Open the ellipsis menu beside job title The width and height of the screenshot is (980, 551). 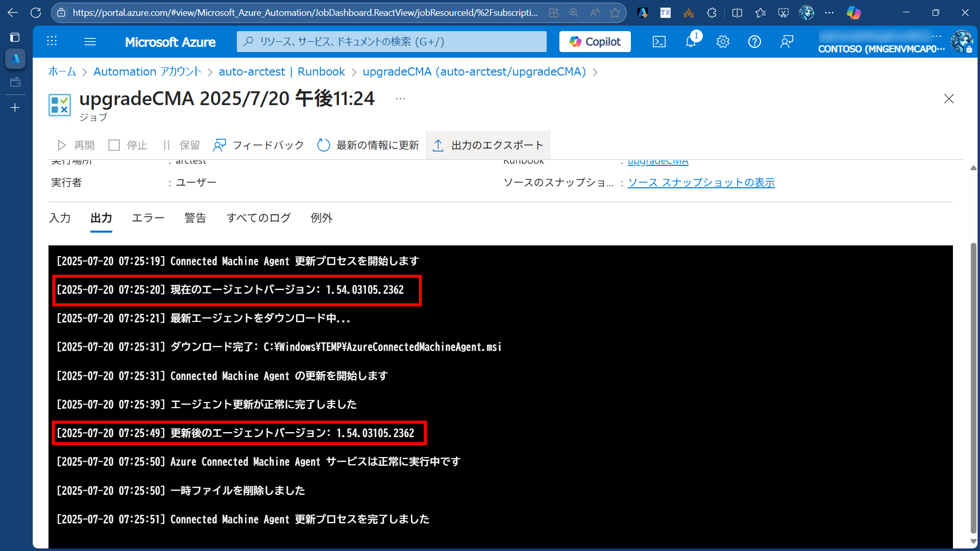(x=400, y=98)
